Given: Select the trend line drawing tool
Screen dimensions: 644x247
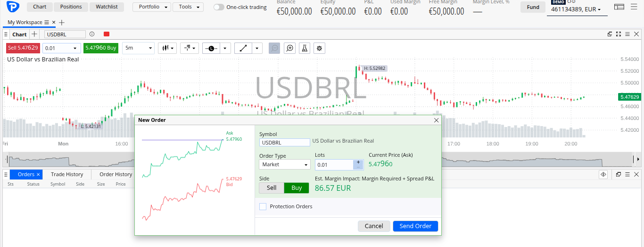Looking at the screenshot, I should pyautogui.click(x=243, y=48).
